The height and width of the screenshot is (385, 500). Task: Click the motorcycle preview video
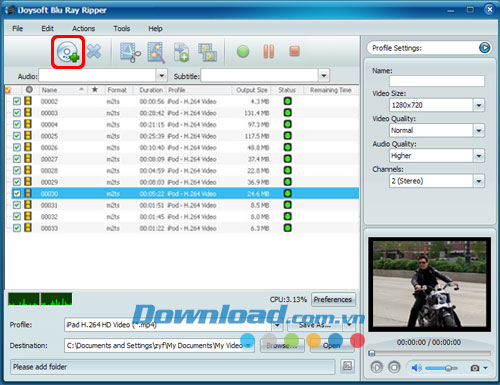(429, 284)
